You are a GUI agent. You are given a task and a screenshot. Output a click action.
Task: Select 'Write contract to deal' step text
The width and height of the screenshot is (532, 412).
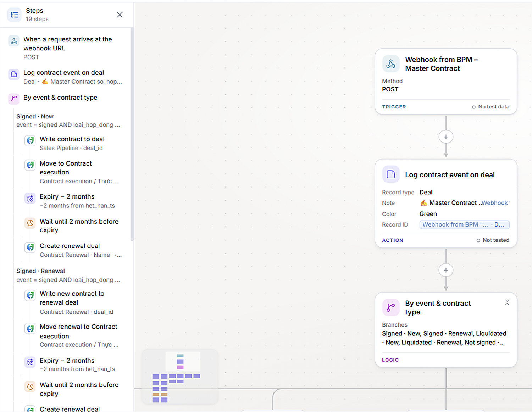72,139
